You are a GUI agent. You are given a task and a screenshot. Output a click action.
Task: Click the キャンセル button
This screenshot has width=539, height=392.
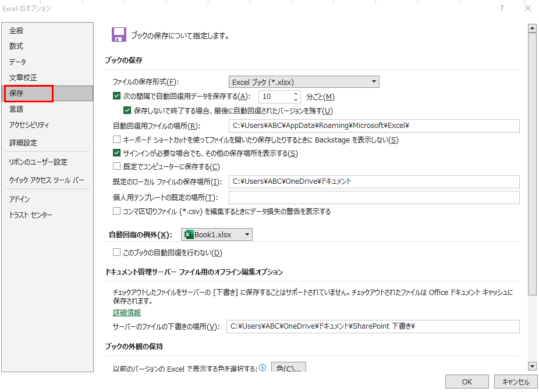[x=515, y=382]
